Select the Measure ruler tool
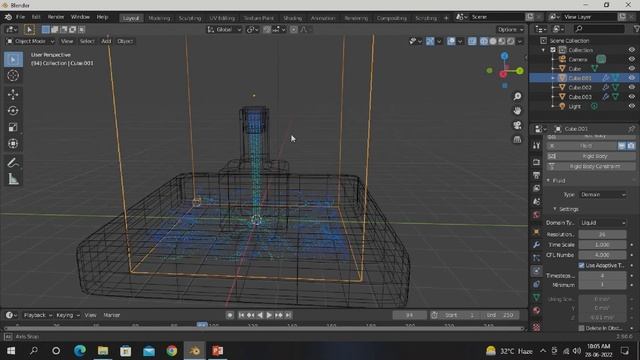Viewport: 640px width, 360px height. [x=13, y=179]
